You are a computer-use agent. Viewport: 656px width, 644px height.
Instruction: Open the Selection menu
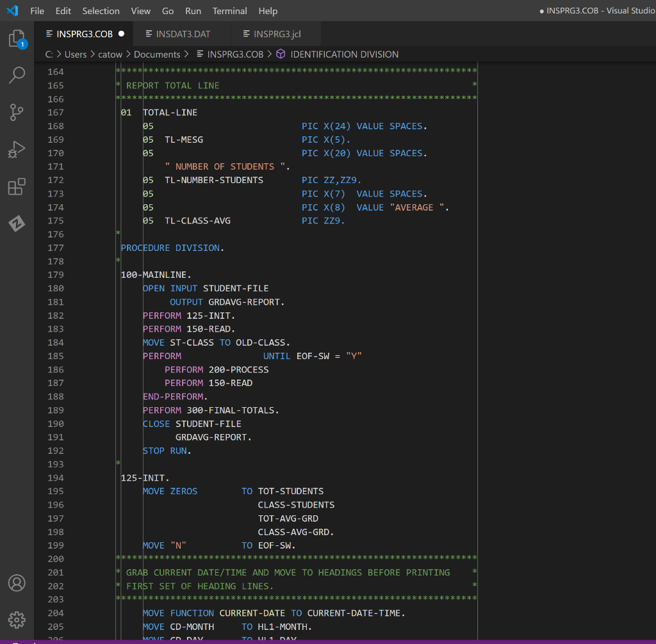(x=101, y=11)
